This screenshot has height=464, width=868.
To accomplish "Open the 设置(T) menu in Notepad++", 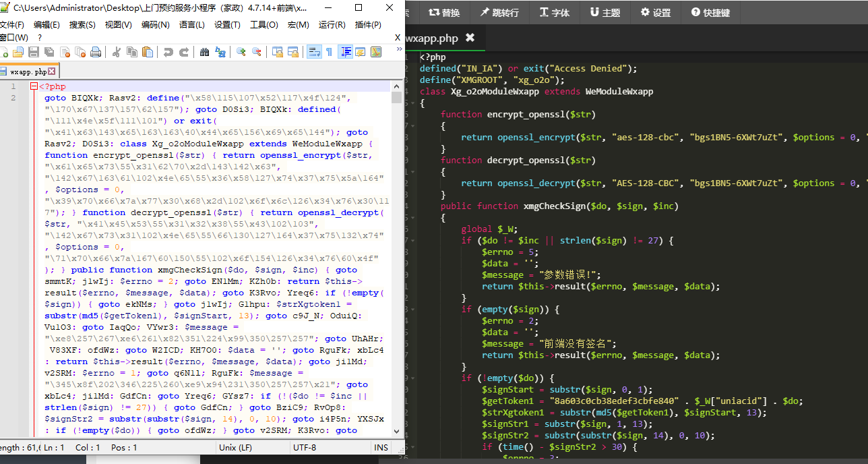I will point(227,25).
